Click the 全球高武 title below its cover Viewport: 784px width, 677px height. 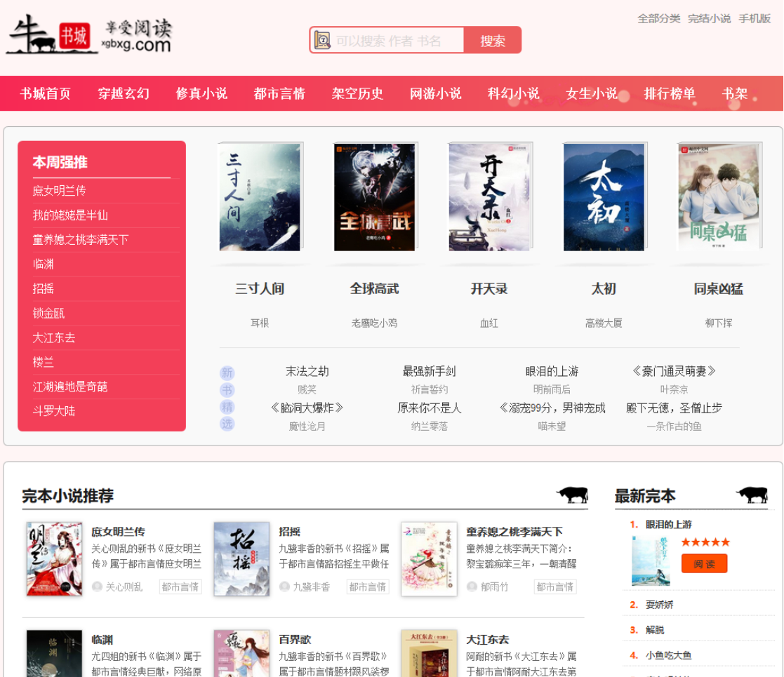point(375,288)
